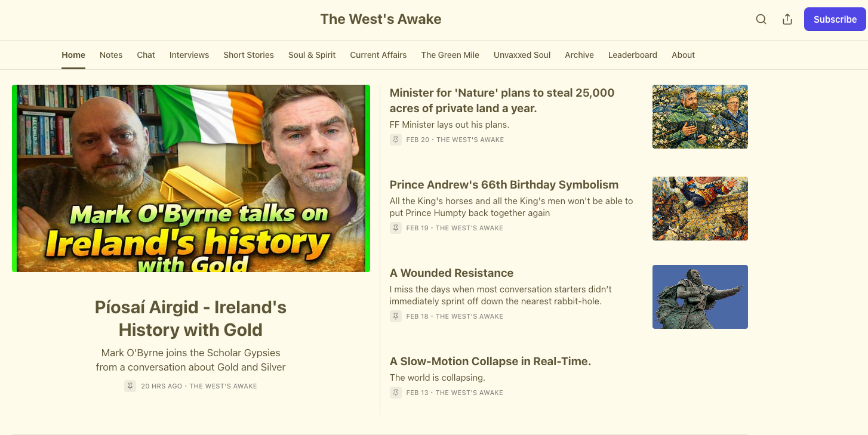This screenshot has width=868, height=435.
Task: Open Píosaí Airgid headline article
Action: coord(191,319)
